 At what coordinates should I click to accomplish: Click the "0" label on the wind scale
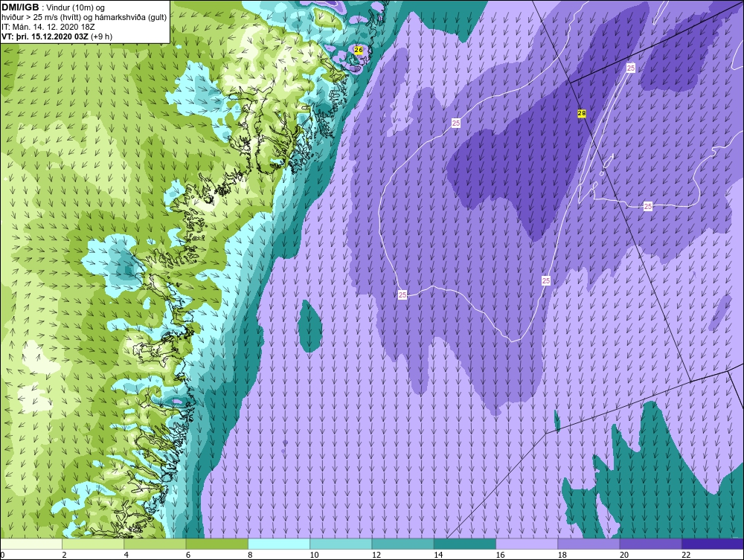click(x=2, y=555)
